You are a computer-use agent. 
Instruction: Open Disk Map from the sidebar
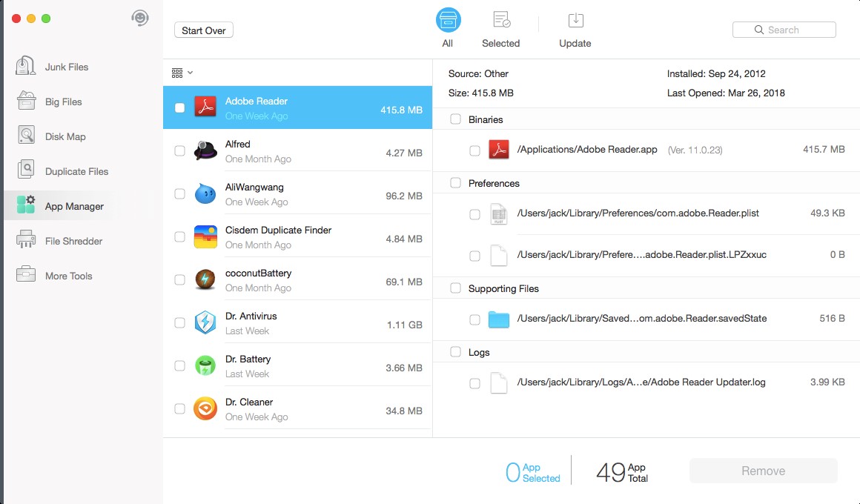click(26, 136)
